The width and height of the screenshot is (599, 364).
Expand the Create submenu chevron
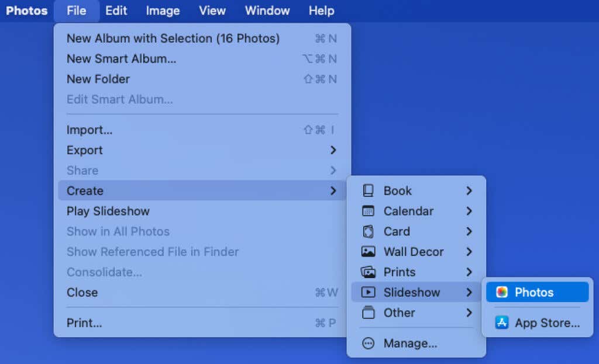point(333,190)
